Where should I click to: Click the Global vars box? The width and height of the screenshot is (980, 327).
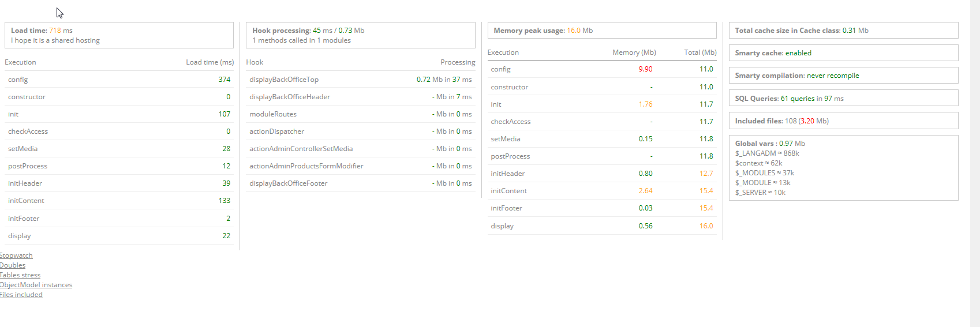click(x=843, y=168)
